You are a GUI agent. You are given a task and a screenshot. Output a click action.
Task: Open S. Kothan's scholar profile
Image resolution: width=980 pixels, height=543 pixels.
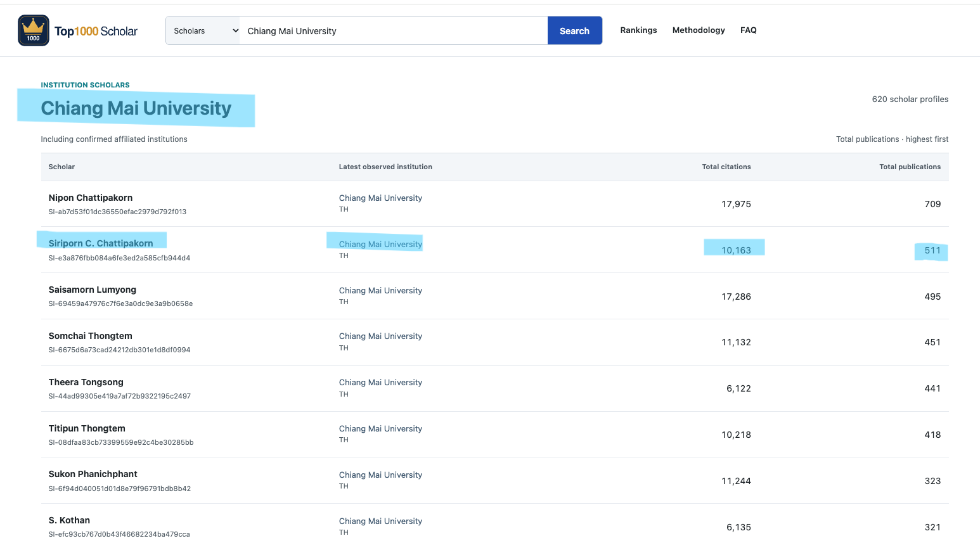pyautogui.click(x=69, y=520)
